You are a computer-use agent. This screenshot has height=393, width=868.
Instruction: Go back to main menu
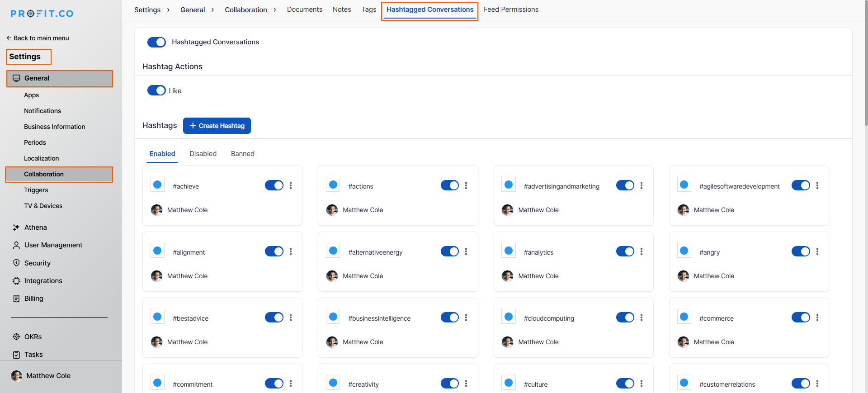tap(38, 38)
